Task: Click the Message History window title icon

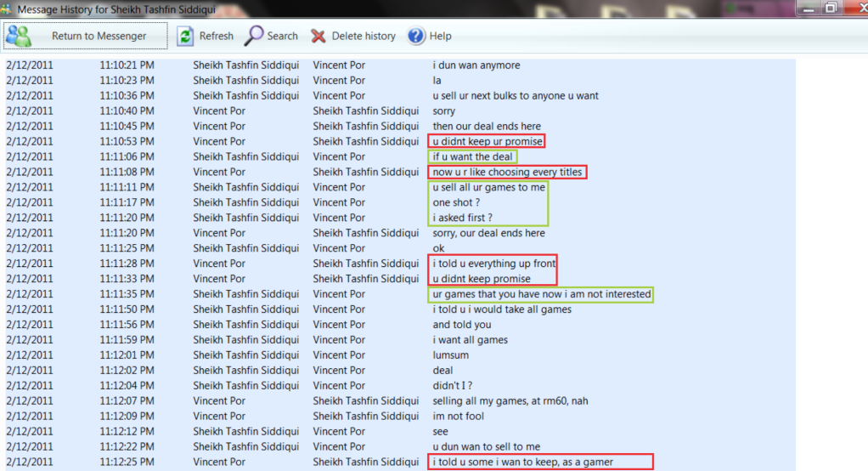Action: pyautogui.click(x=8, y=8)
